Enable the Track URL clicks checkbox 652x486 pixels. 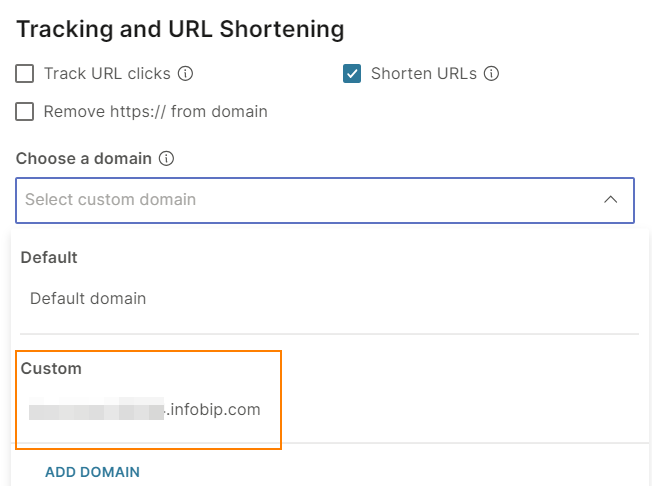pyautogui.click(x=25, y=74)
